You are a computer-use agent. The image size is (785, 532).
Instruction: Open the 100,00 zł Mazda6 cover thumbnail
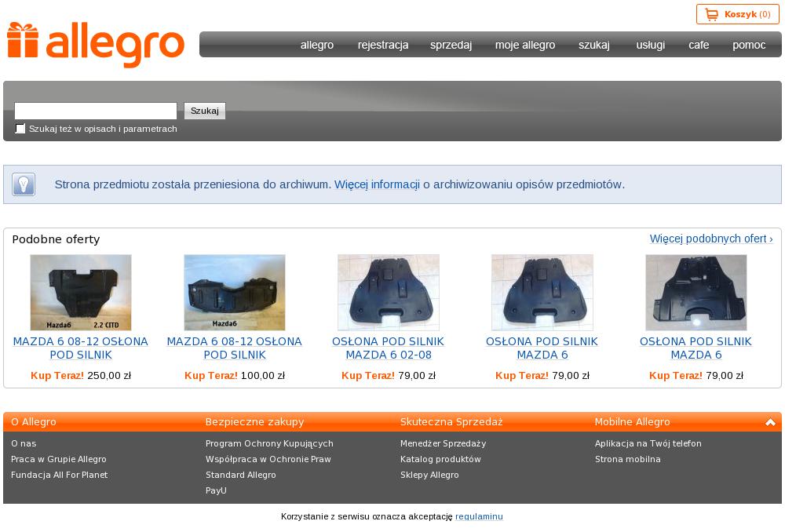[235, 292]
